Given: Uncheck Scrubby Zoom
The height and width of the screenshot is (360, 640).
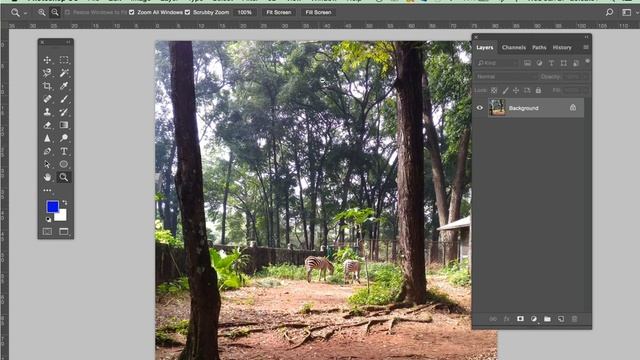Looking at the screenshot, I should [x=187, y=13].
